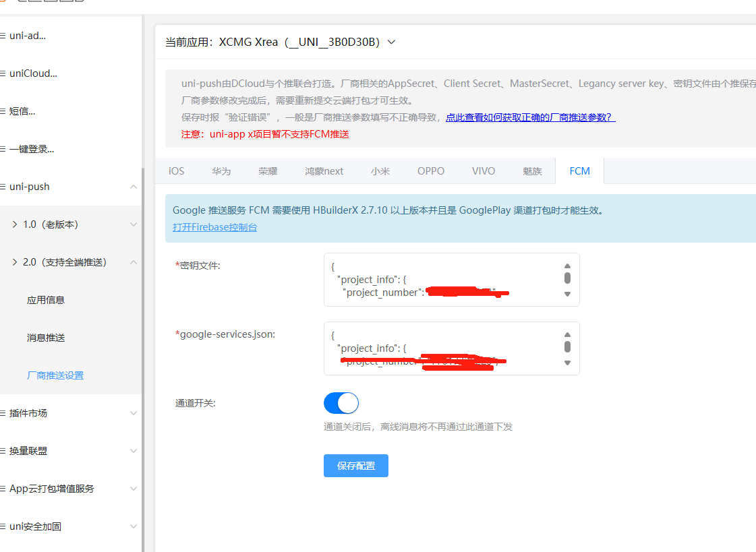Switch to the VIVO tab
The height and width of the screenshot is (552, 756).
pos(484,171)
